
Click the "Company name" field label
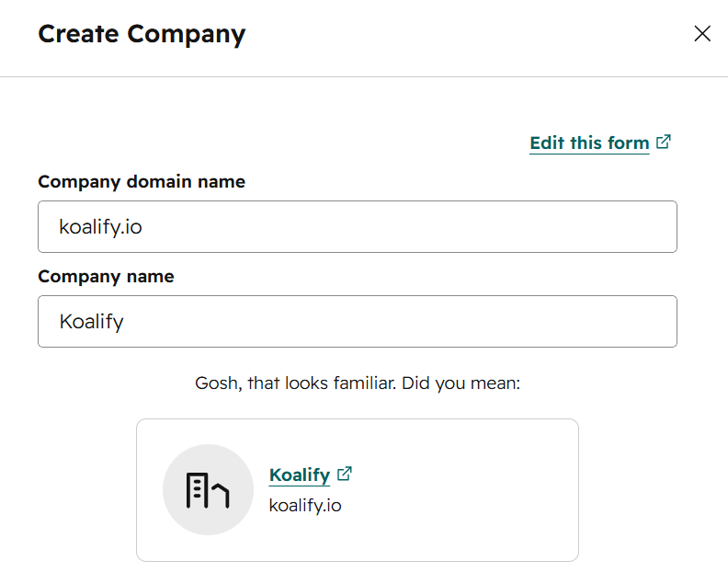point(106,276)
